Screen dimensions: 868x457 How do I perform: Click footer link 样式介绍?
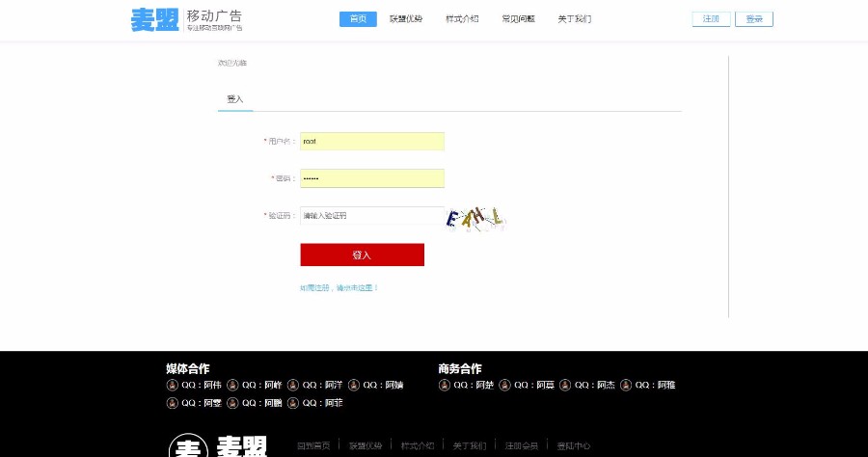coord(418,446)
